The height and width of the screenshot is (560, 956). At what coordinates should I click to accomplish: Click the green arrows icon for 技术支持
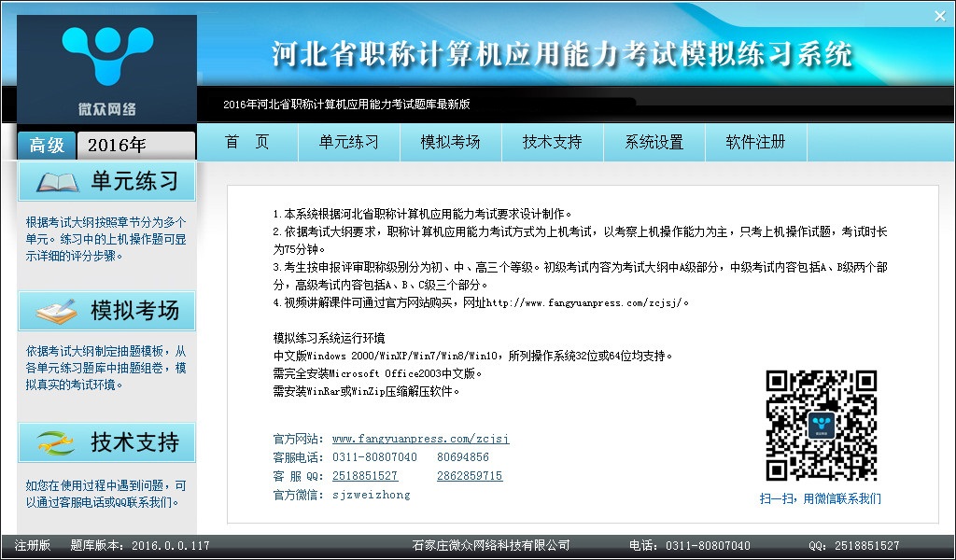[x=56, y=442]
